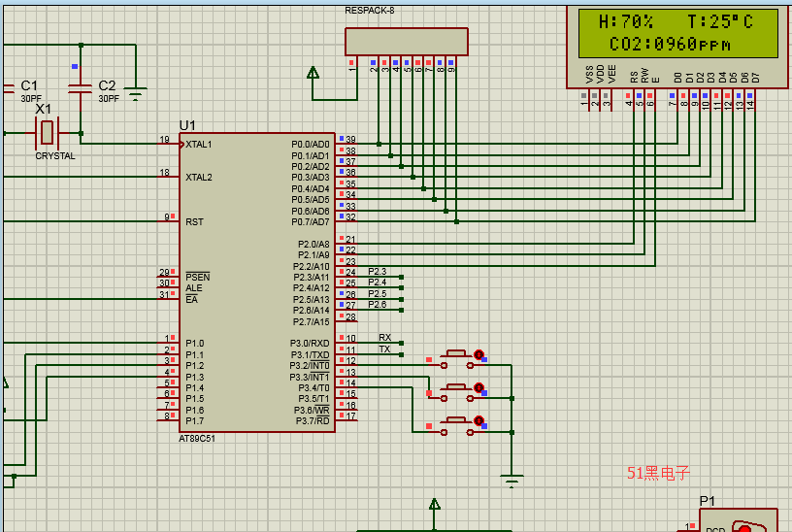Click the P0.0/AD0 pin label
Viewport: 792px width, 532px height.
311,145
